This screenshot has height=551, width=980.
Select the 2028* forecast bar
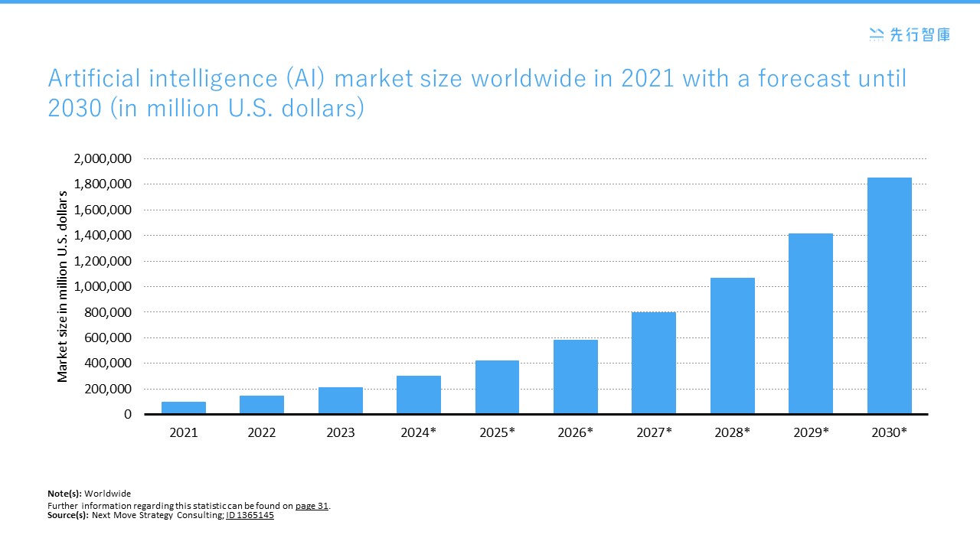point(733,346)
